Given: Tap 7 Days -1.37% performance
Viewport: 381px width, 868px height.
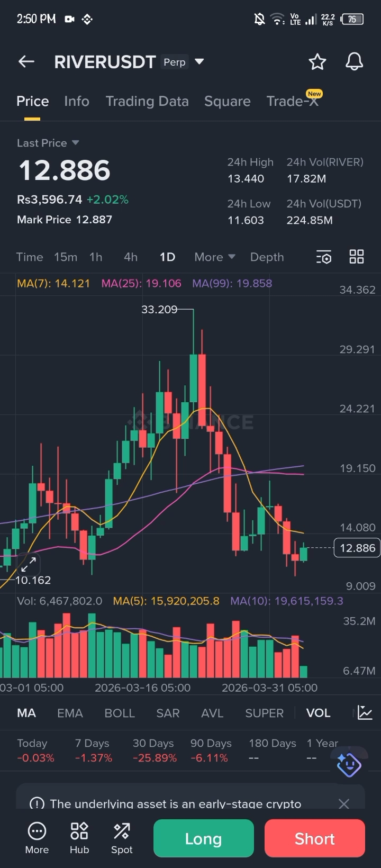Looking at the screenshot, I should click(94, 751).
